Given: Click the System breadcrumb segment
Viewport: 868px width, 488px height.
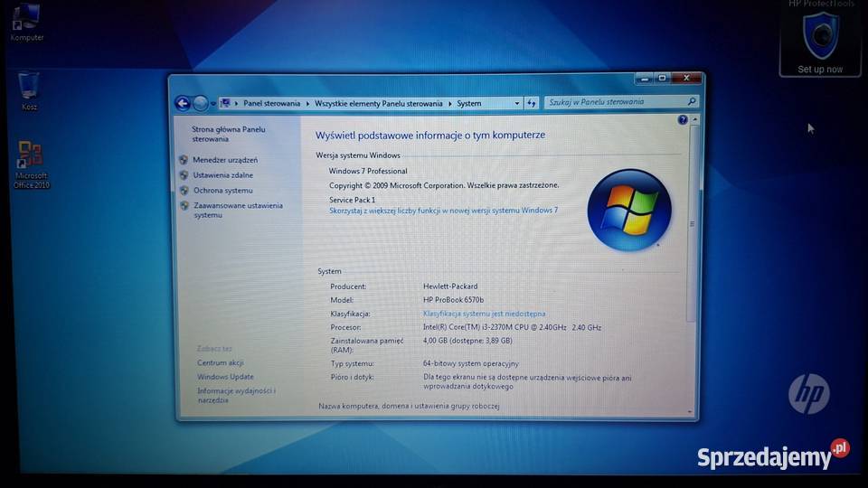Looking at the screenshot, I should point(469,103).
